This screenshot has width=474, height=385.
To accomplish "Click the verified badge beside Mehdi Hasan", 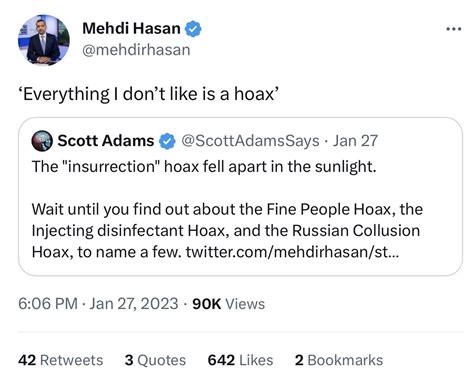I will pos(193,29).
